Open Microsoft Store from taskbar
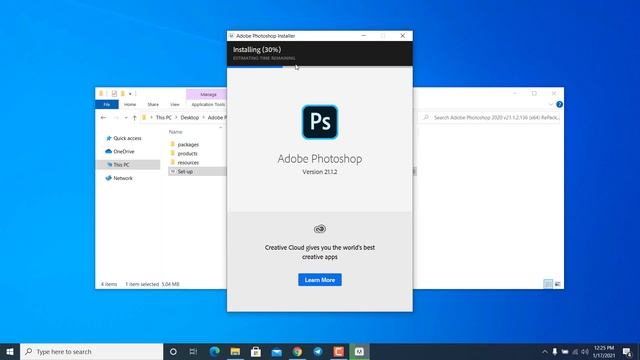 (x=256, y=352)
